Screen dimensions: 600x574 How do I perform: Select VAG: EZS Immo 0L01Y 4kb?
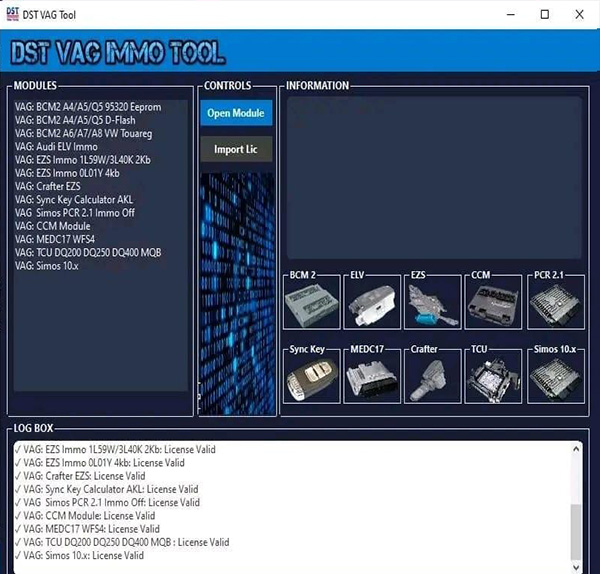coord(67,173)
